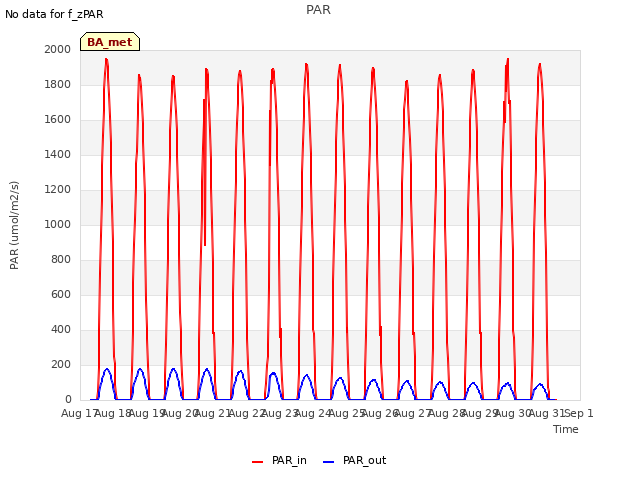Click the red PAR_in legend swatch

pos(258,462)
